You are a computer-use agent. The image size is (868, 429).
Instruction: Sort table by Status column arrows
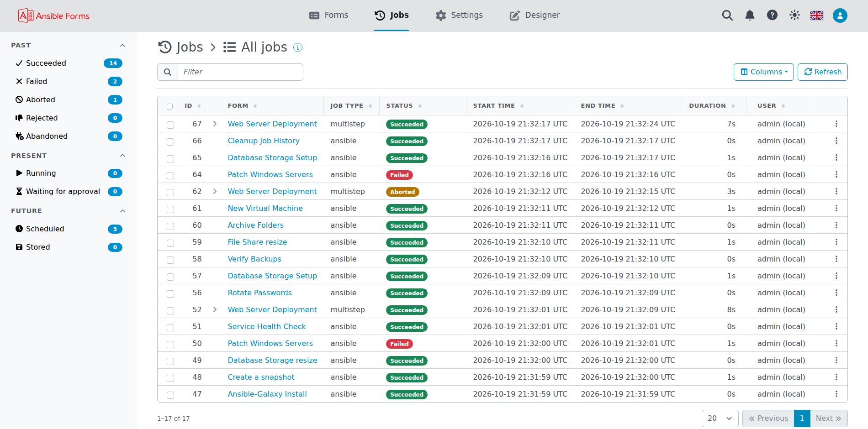[420, 106]
